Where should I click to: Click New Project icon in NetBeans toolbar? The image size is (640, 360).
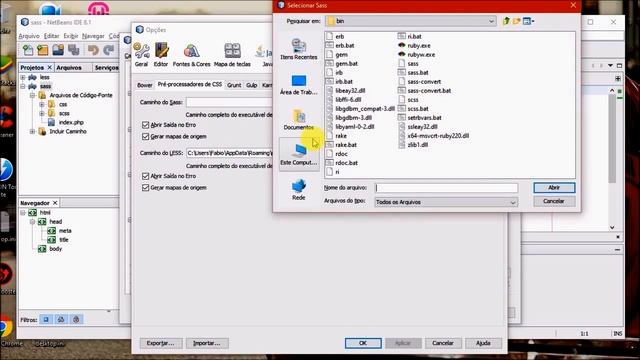tap(43, 50)
